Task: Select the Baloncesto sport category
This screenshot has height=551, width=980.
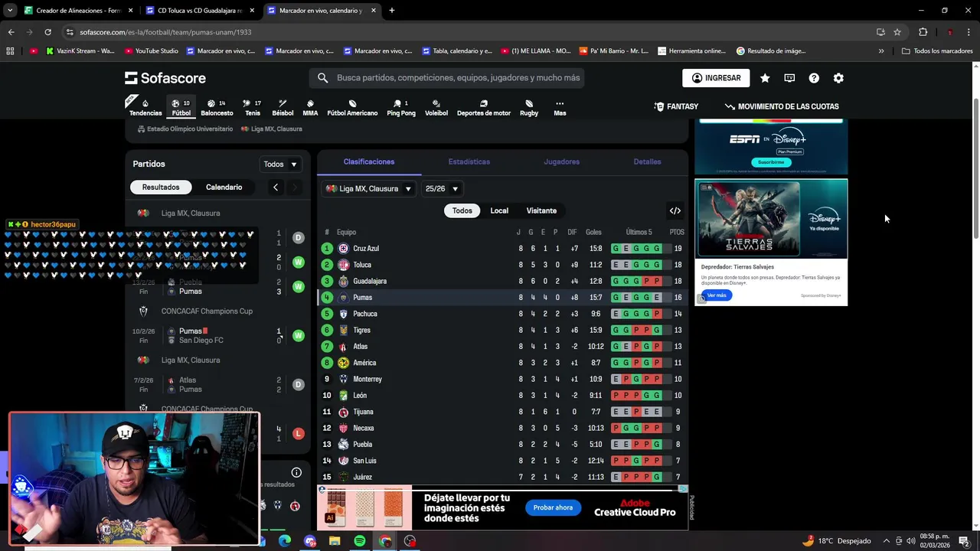Action: (217, 108)
